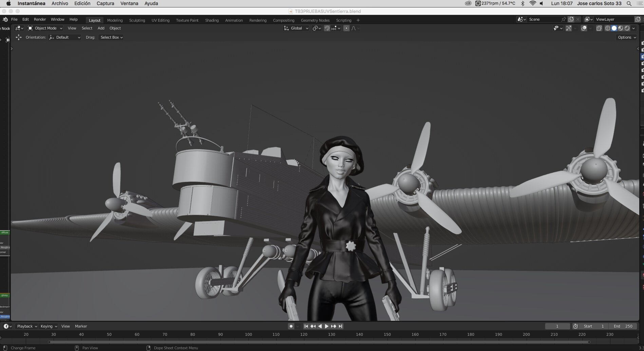Image resolution: width=644 pixels, height=351 pixels.
Task: Click the Scene name field
Action: (x=544, y=19)
